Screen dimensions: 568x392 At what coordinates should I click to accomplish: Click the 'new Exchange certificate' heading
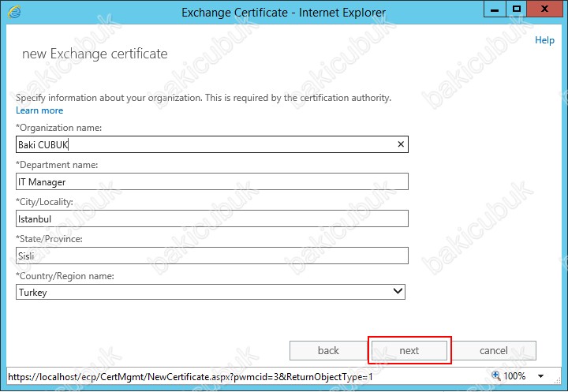(x=95, y=54)
